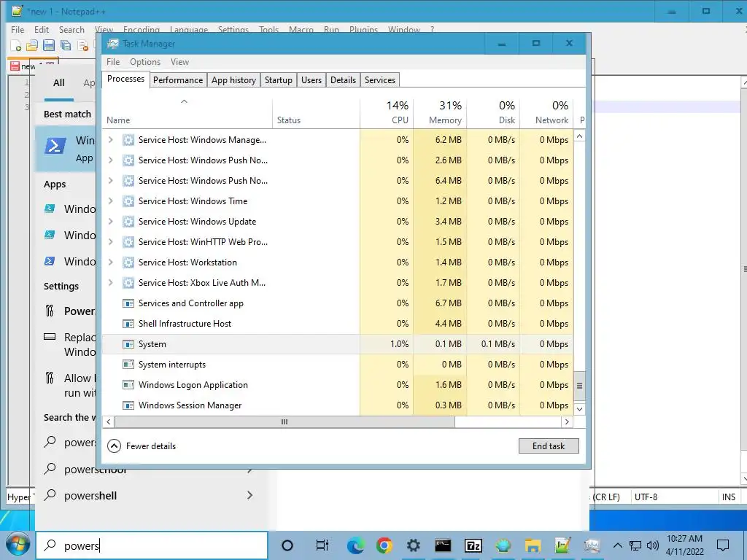Open Cortana circle on taskbar
Screen dimensions: 747x560
click(287, 545)
